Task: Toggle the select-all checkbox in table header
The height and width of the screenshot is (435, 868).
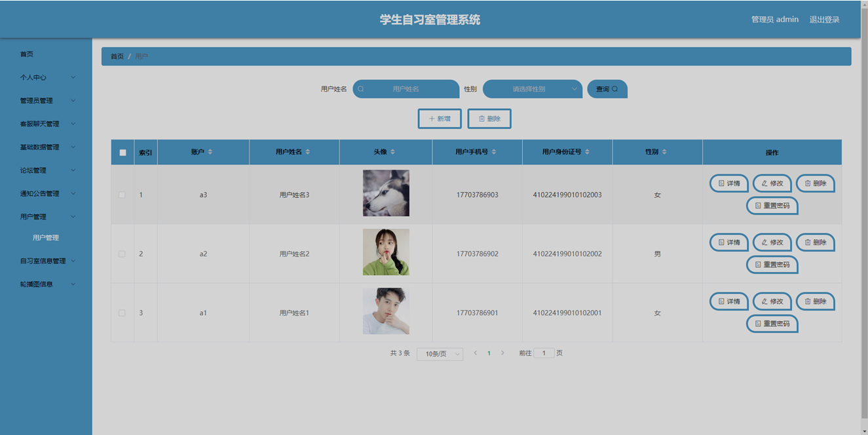Action: click(123, 153)
